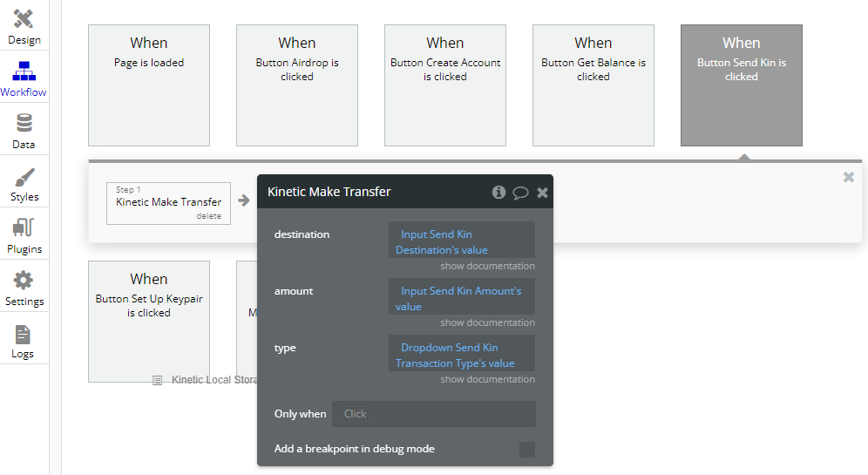This screenshot has width=868, height=475.
Task: Open the Plugins icon in sidebar
Action: pos(24,229)
